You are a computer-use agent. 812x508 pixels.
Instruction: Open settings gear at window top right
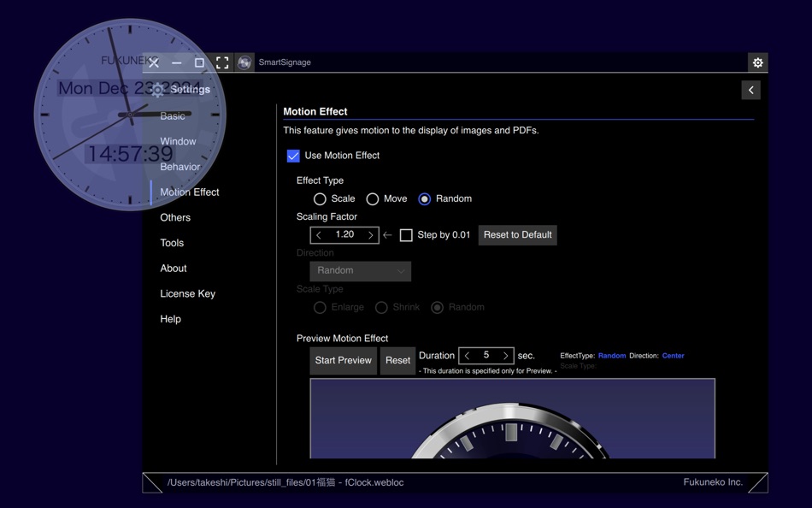pos(757,62)
